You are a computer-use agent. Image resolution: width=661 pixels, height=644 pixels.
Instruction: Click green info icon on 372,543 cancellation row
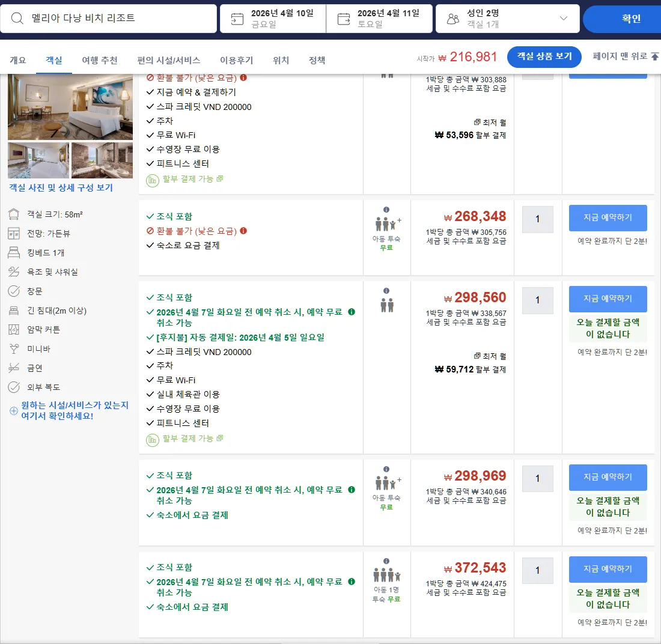[352, 582]
